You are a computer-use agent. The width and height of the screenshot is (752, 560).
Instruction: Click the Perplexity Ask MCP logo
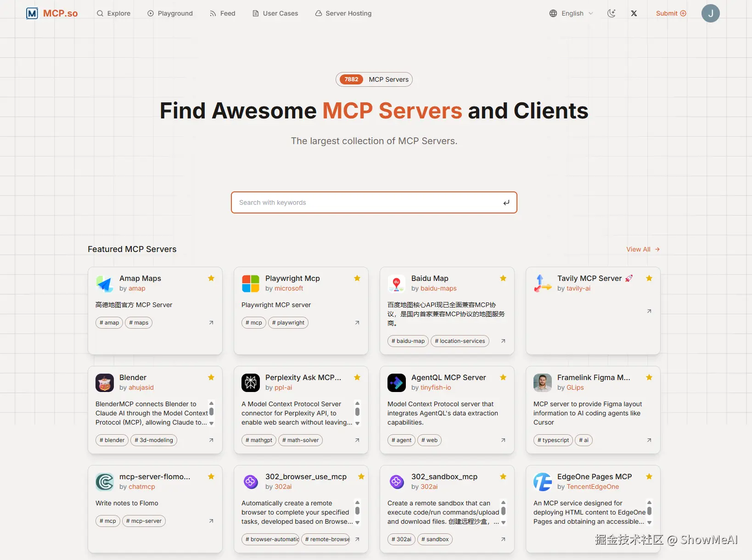251,383
